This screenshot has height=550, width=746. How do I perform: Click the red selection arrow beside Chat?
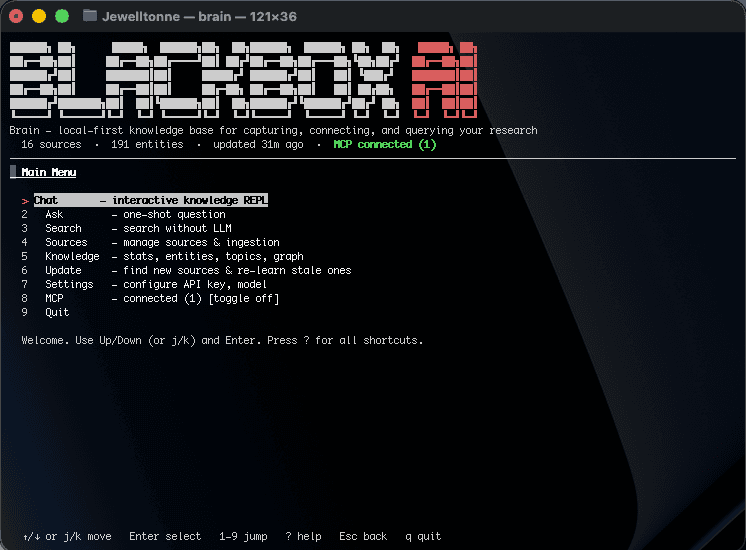coord(25,201)
